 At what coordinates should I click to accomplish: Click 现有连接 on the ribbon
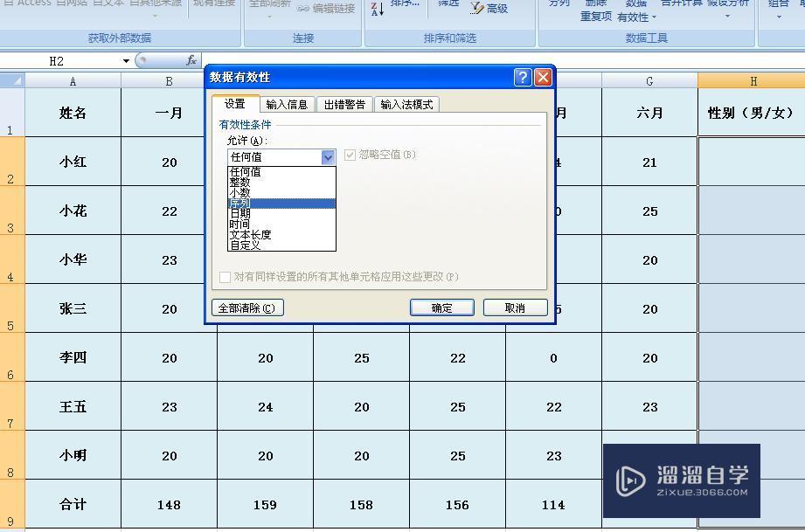tap(218, 4)
